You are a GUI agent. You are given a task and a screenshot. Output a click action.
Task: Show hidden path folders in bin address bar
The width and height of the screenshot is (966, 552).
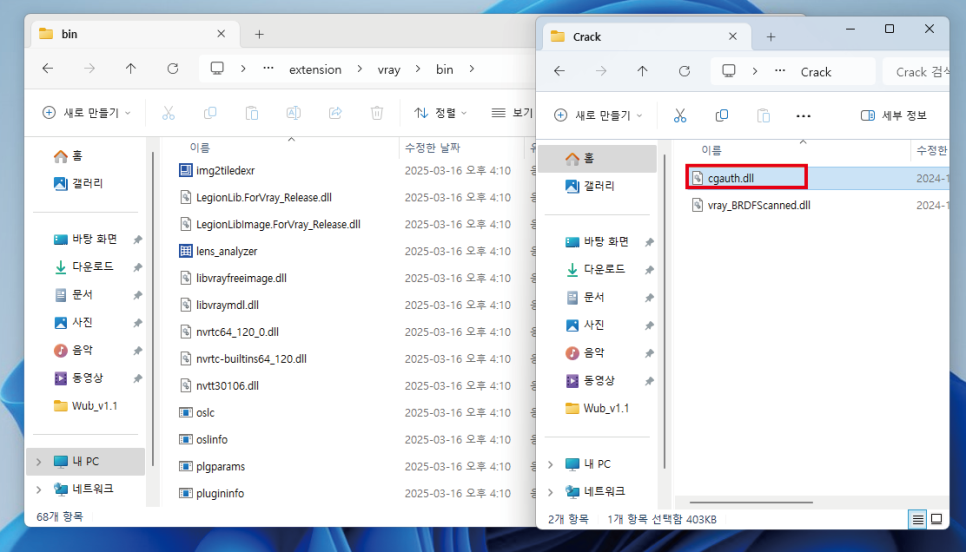(x=268, y=68)
